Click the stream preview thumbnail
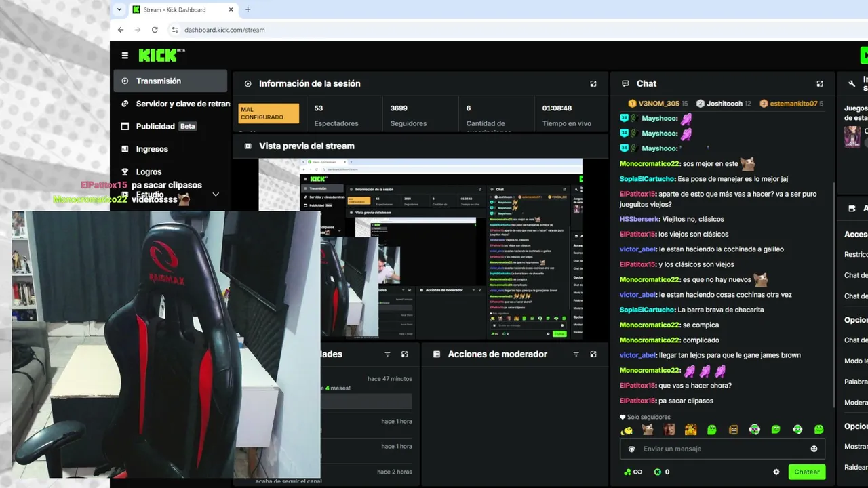 pyautogui.click(x=420, y=249)
